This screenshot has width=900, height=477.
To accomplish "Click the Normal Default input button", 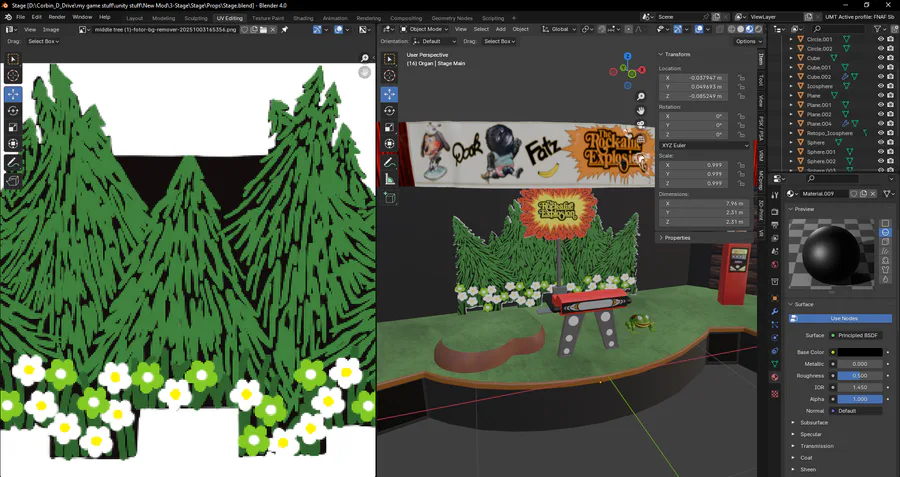I will coord(856,411).
